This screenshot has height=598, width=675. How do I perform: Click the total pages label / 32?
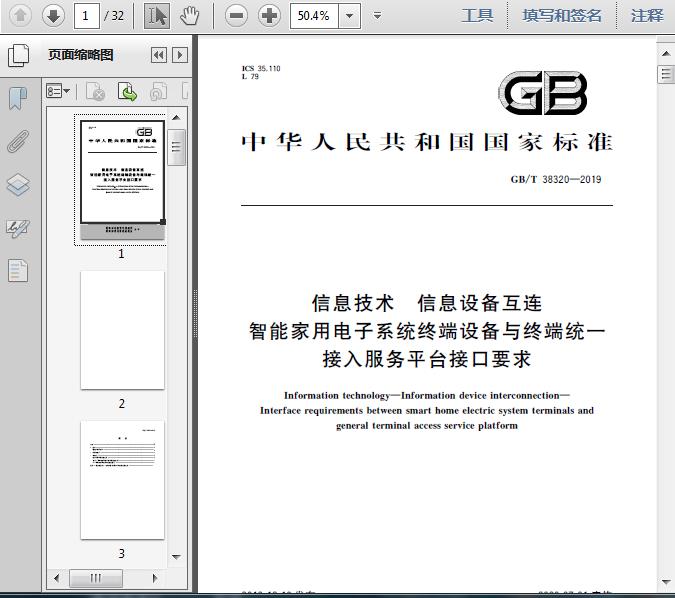(114, 16)
